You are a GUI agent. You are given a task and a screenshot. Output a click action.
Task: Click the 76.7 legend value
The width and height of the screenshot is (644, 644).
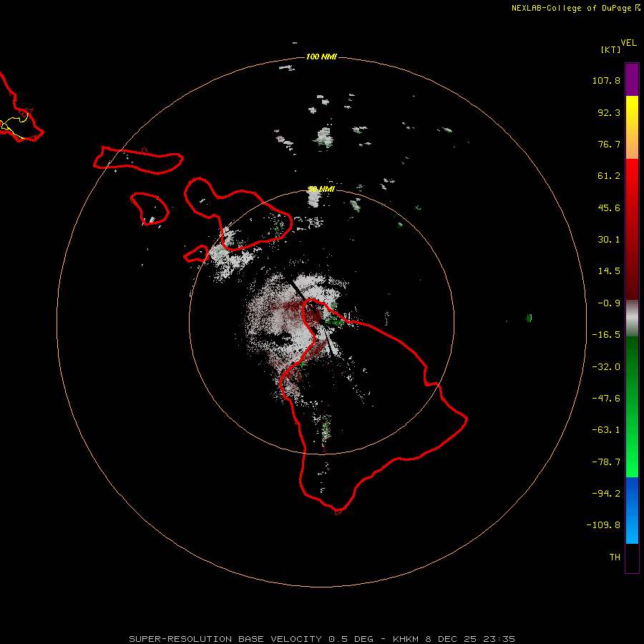tap(609, 144)
